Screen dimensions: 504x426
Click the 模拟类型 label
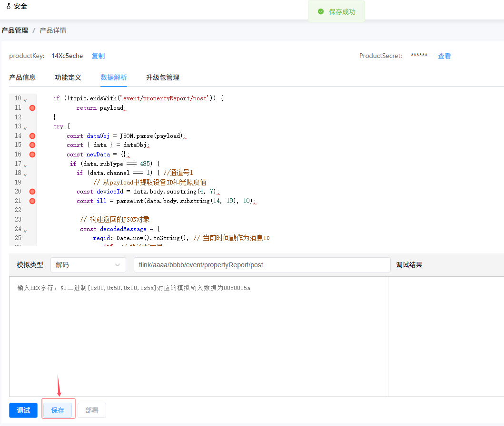click(30, 265)
